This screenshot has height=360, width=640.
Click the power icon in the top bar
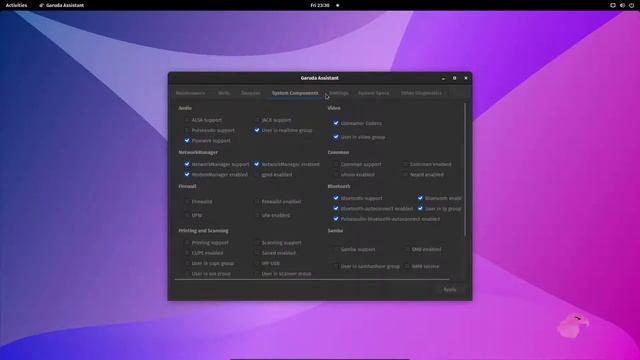pyautogui.click(x=631, y=5)
